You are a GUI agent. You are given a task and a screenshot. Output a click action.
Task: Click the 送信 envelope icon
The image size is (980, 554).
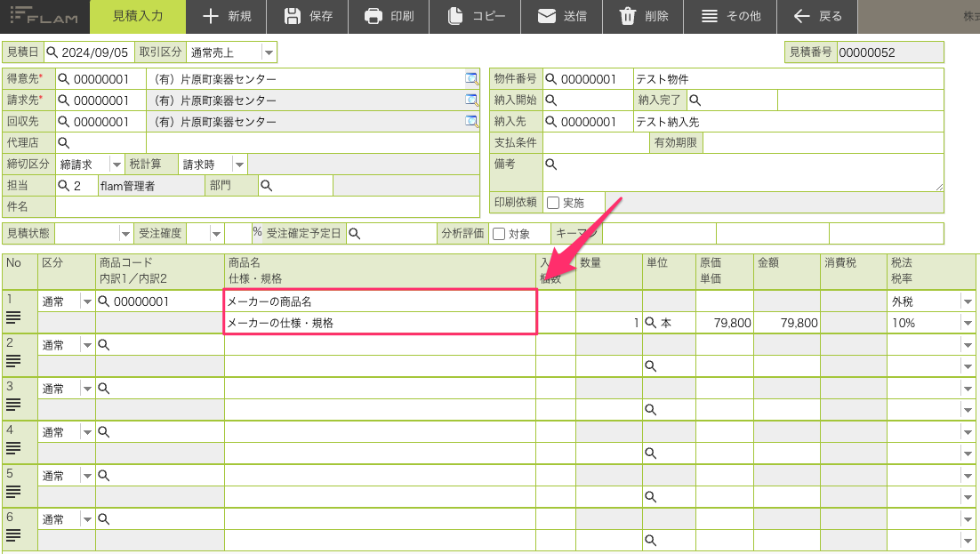[547, 16]
